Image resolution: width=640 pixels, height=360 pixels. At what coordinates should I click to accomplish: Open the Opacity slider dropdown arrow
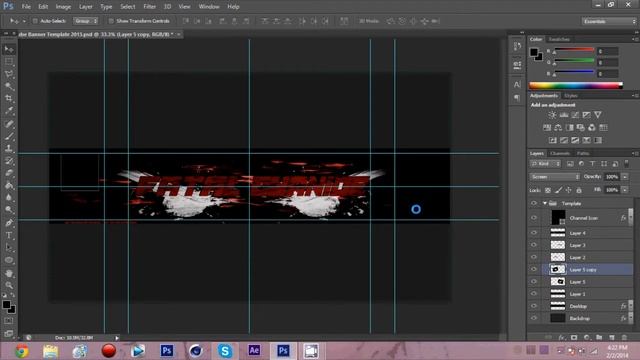pyautogui.click(x=624, y=177)
